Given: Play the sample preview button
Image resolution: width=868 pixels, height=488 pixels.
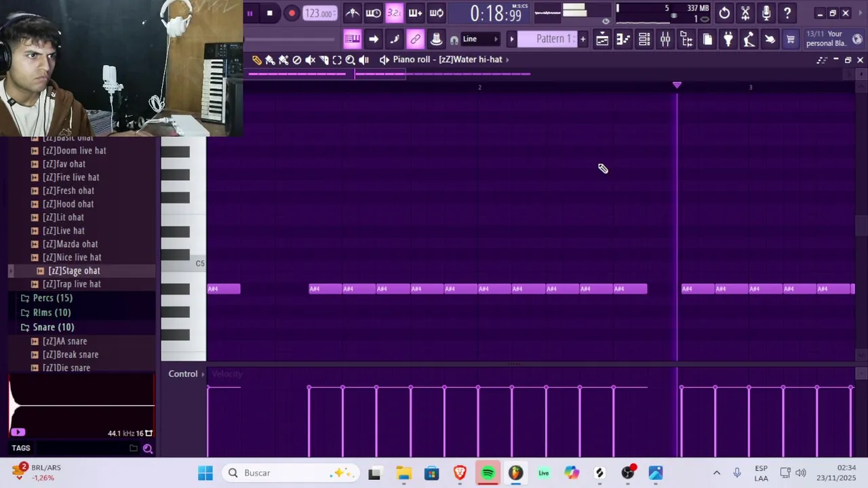Looking at the screenshot, I should pos(18,432).
